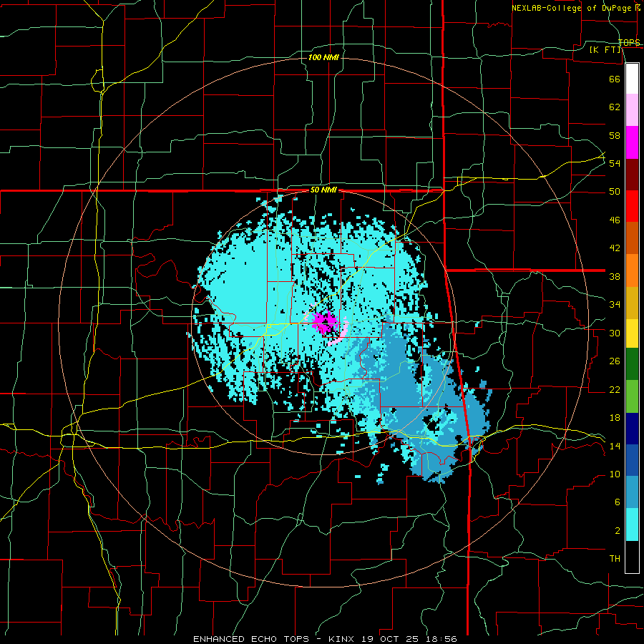The height and width of the screenshot is (644, 644).
Task: Pick the medium blue legend swatch
Action: point(632,460)
